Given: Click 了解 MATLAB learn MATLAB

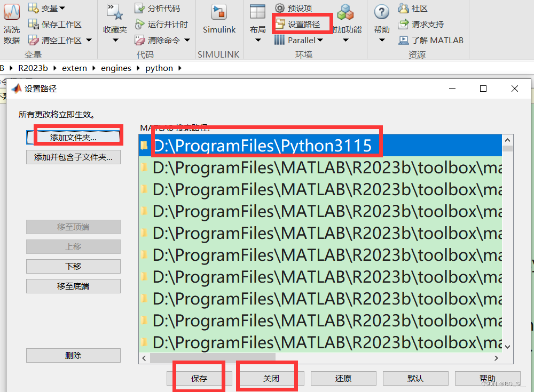Looking at the screenshot, I should [x=431, y=40].
